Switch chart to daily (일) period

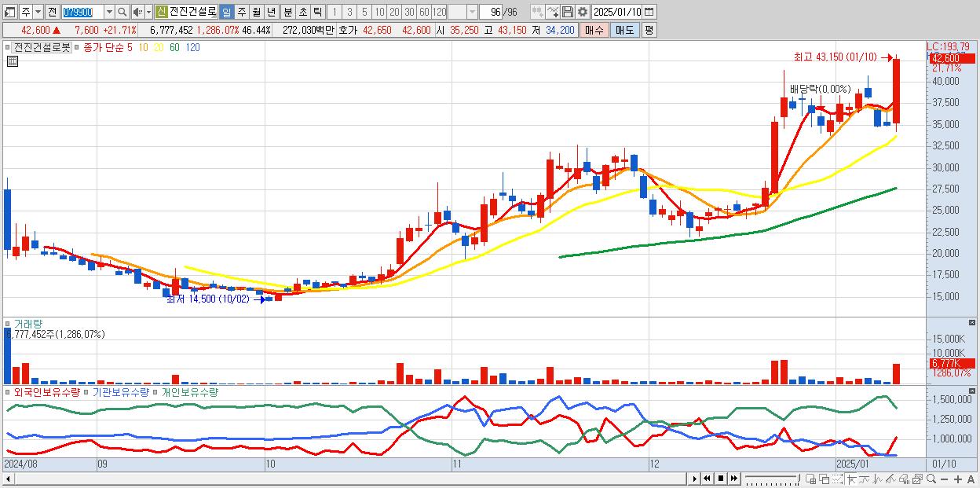226,12
